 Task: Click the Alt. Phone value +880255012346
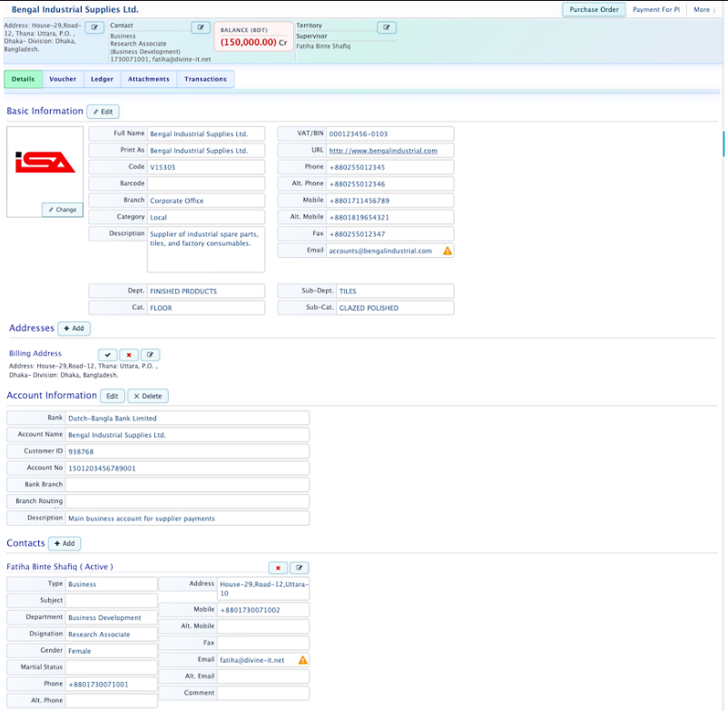tap(390, 184)
